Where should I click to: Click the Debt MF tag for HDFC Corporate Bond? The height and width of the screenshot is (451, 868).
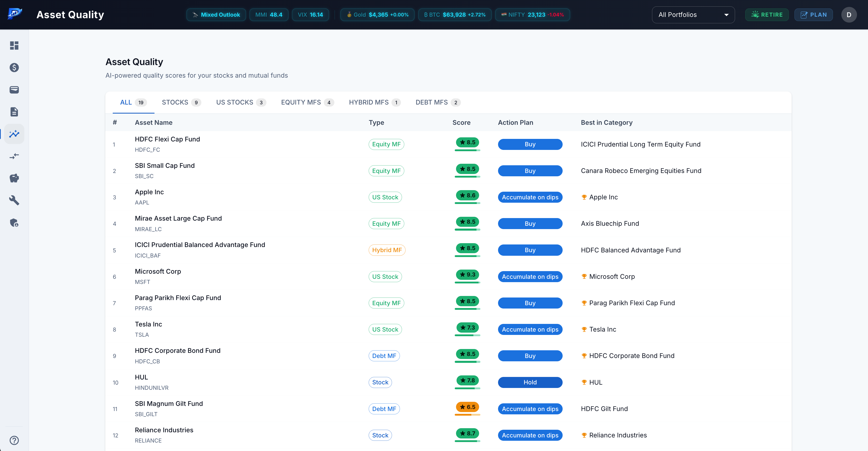tap(384, 356)
